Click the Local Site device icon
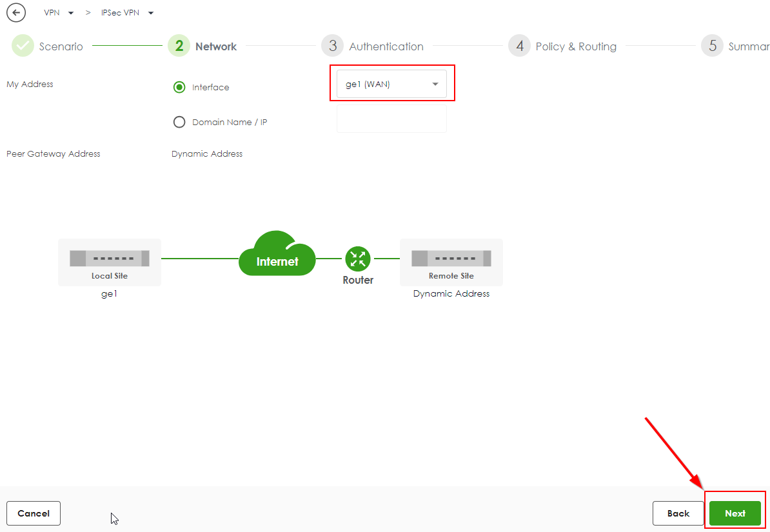Image resolution: width=770 pixels, height=532 pixels. pyautogui.click(x=109, y=259)
